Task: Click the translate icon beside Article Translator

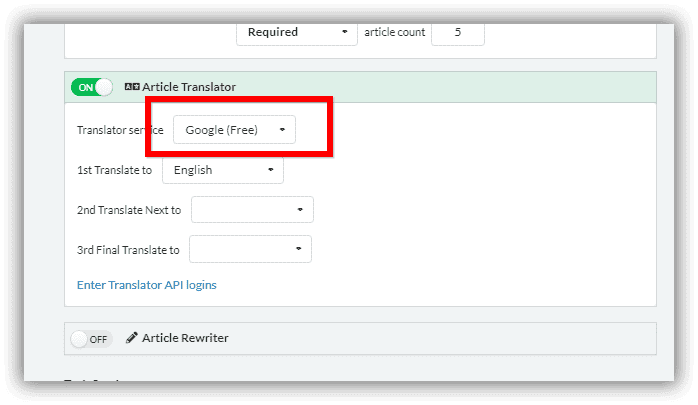Action: pos(132,87)
